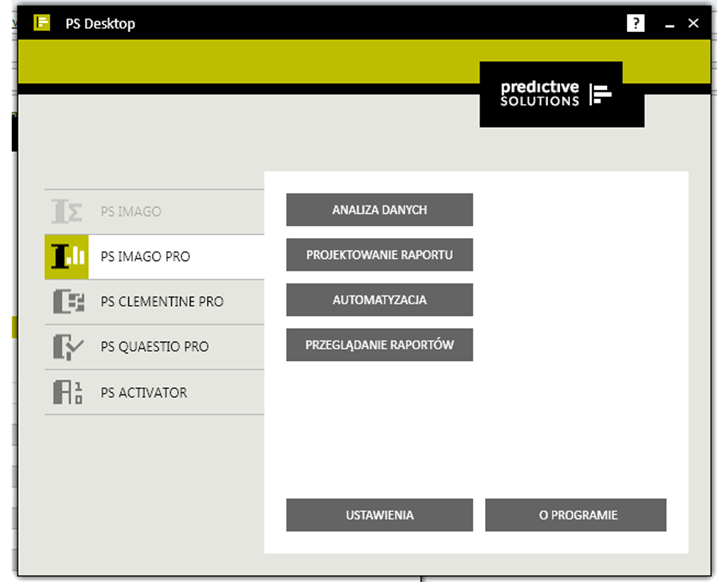Show O PROGRAMIE information
Screen dimensions: 728x582
coord(576,515)
